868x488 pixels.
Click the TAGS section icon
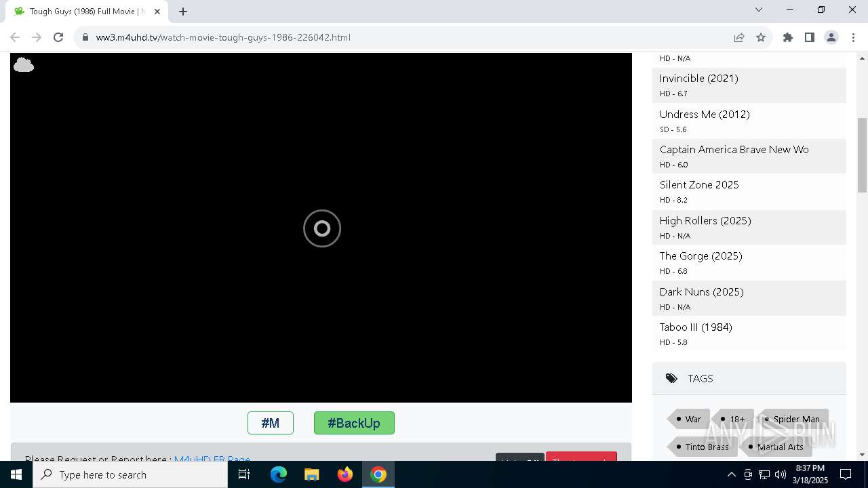[671, 378]
